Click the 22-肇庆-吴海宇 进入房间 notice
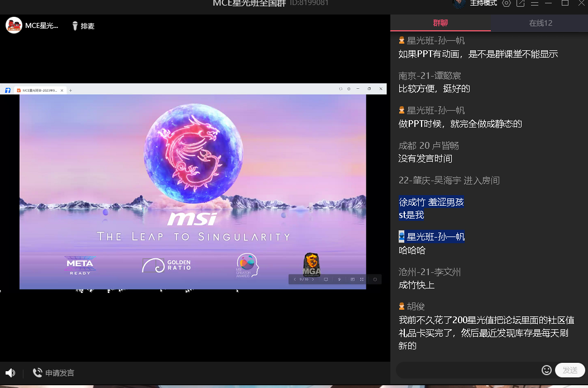Viewport: 588px width, 388px height. (449, 180)
